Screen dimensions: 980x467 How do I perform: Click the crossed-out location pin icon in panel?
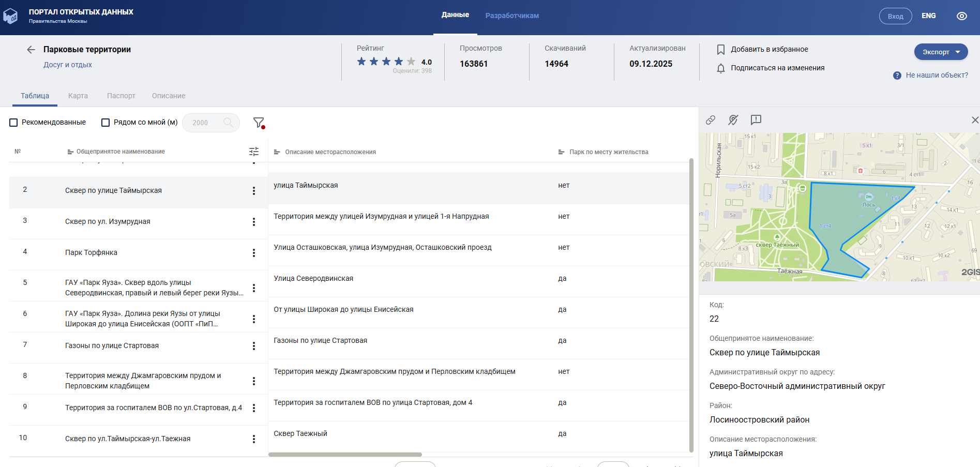pyautogui.click(x=733, y=120)
